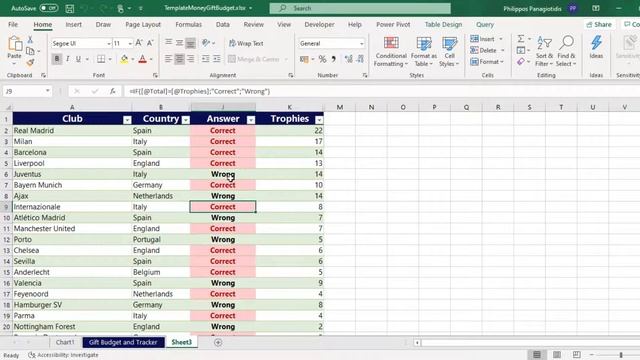This screenshot has width=640, height=360.
Task: Expand the Font dialog launcher
Action: click(155, 76)
